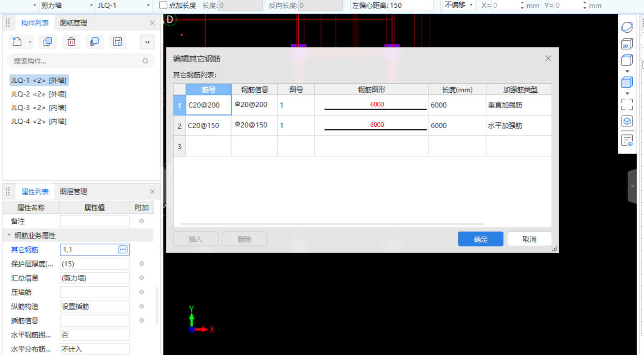Enable the 点加长度 checkbox
The image size is (644, 355).
163,5
